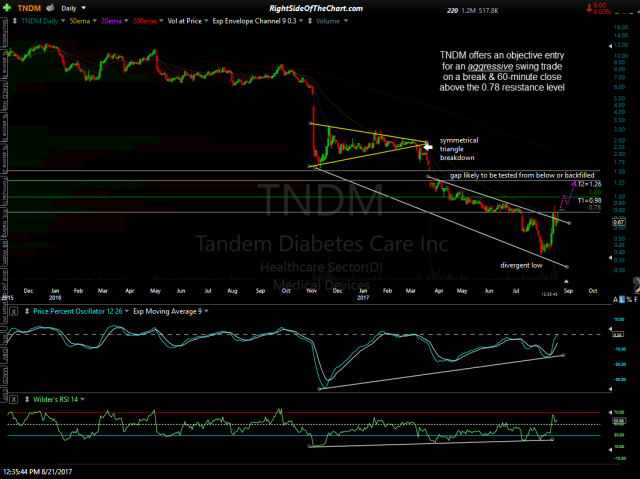Click the TNDM ticker symbol
This screenshot has height=479, width=640.
[x=29, y=8]
